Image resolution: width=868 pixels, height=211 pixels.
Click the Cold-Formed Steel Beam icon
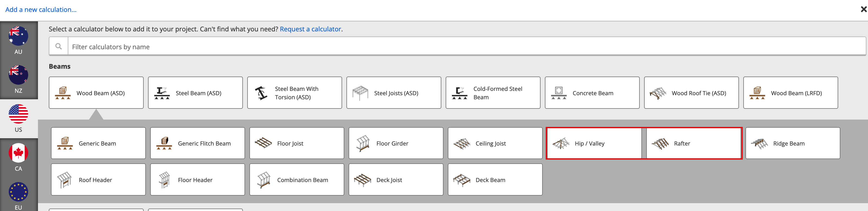pyautogui.click(x=459, y=93)
